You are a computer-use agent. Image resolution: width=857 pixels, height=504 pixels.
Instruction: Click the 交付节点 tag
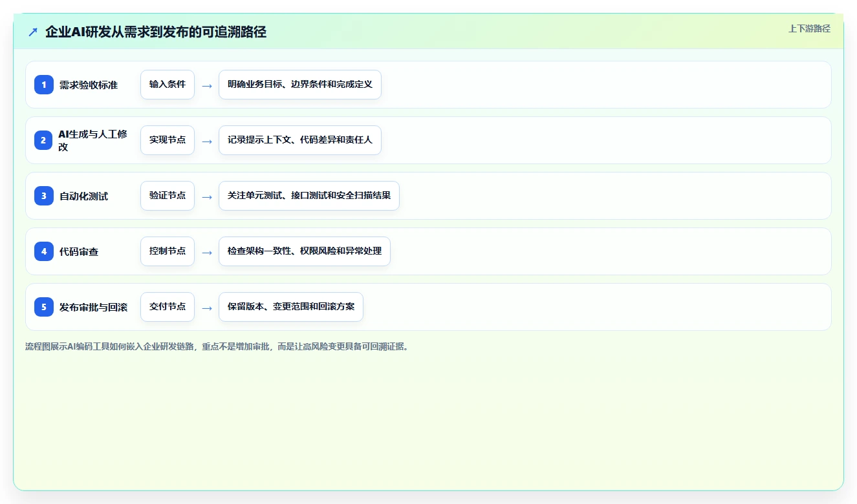click(x=168, y=307)
